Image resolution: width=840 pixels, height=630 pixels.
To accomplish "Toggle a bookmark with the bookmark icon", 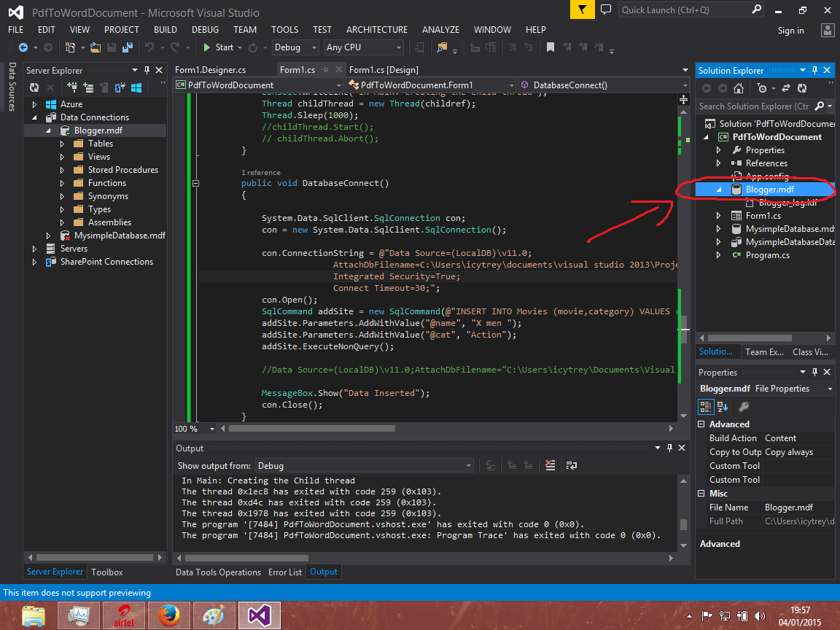I will click(x=551, y=47).
